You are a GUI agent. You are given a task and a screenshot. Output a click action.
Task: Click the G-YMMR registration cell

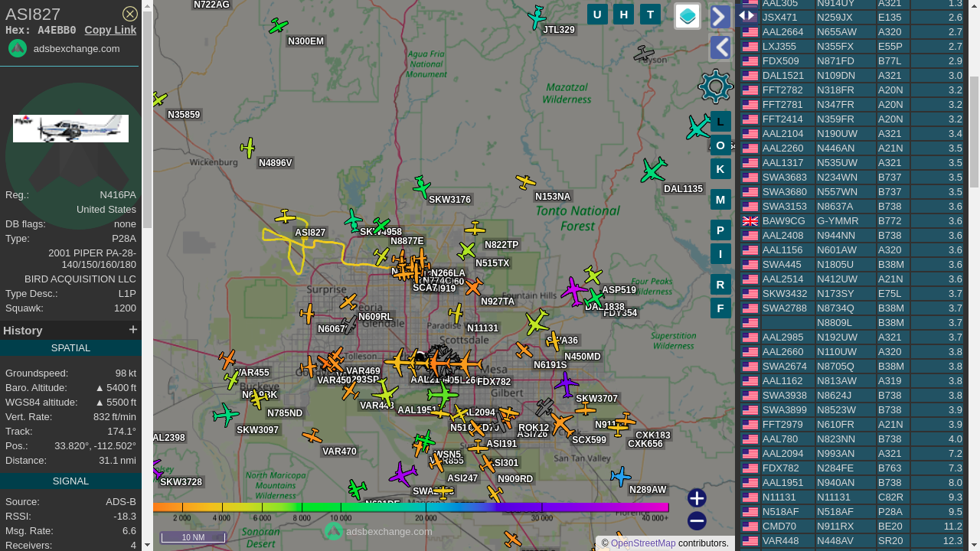pyautogui.click(x=838, y=221)
